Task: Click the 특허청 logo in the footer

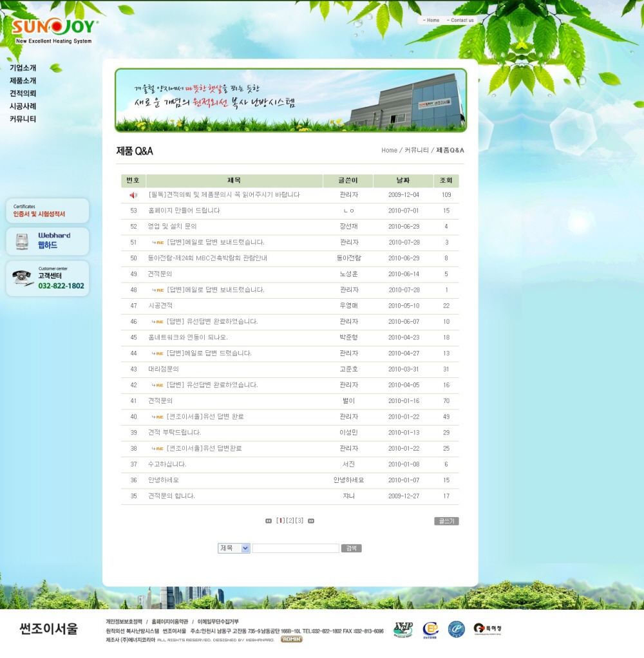Action: pos(487,629)
